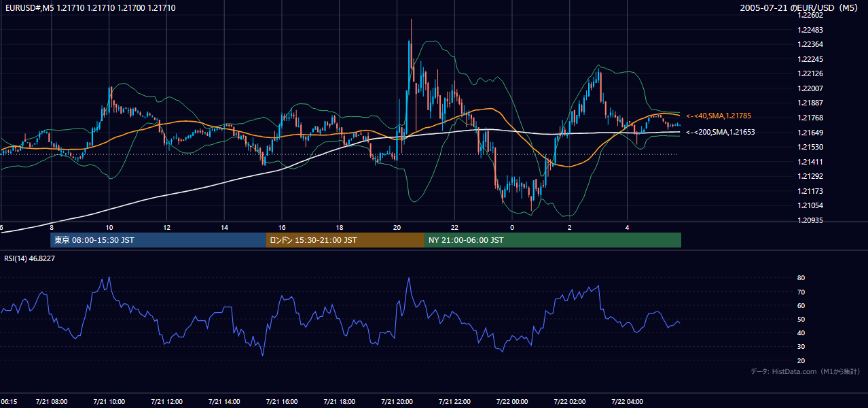Click bottom time label 7/21 20:00

pyautogui.click(x=398, y=401)
